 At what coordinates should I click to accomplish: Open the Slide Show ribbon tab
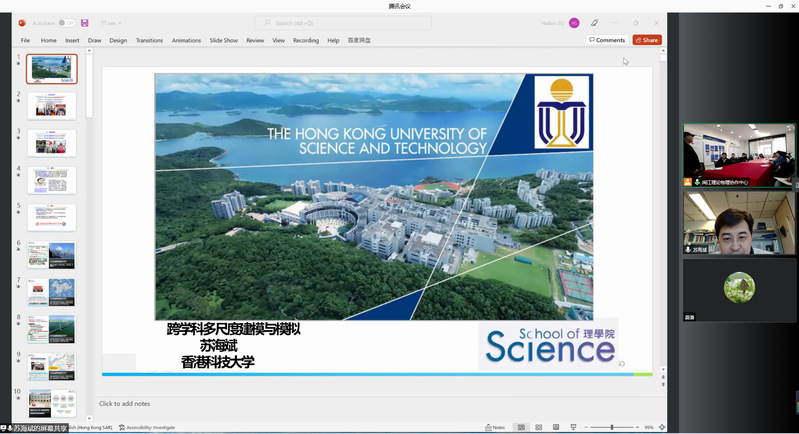[223, 41]
